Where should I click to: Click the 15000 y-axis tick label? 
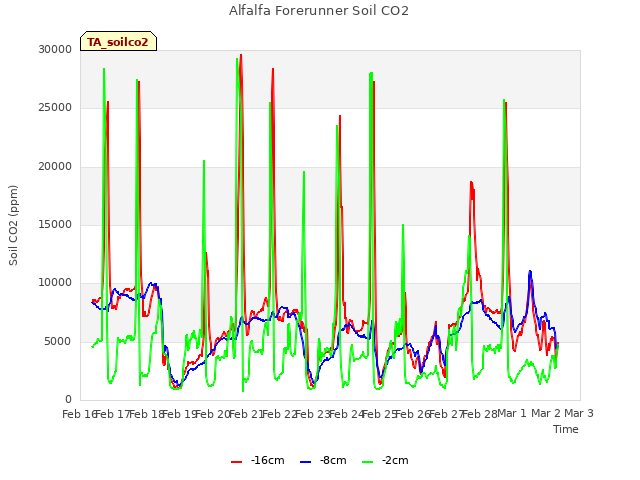(55, 224)
